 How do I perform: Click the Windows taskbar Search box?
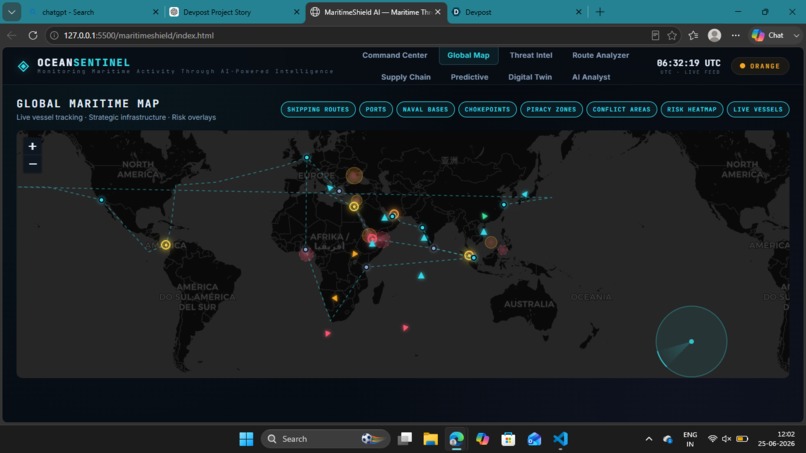click(325, 439)
